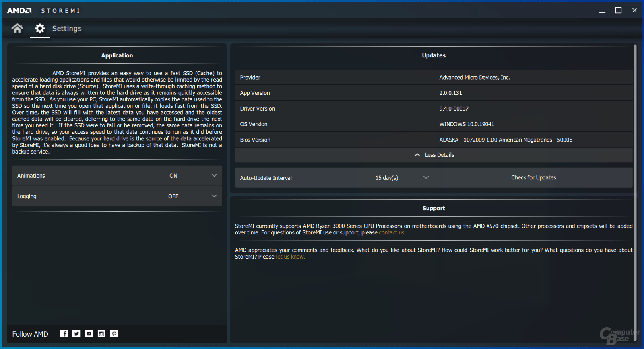Click the Bios Version row label
The height and width of the screenshot is (349, 644).
(x=255, y=140)
